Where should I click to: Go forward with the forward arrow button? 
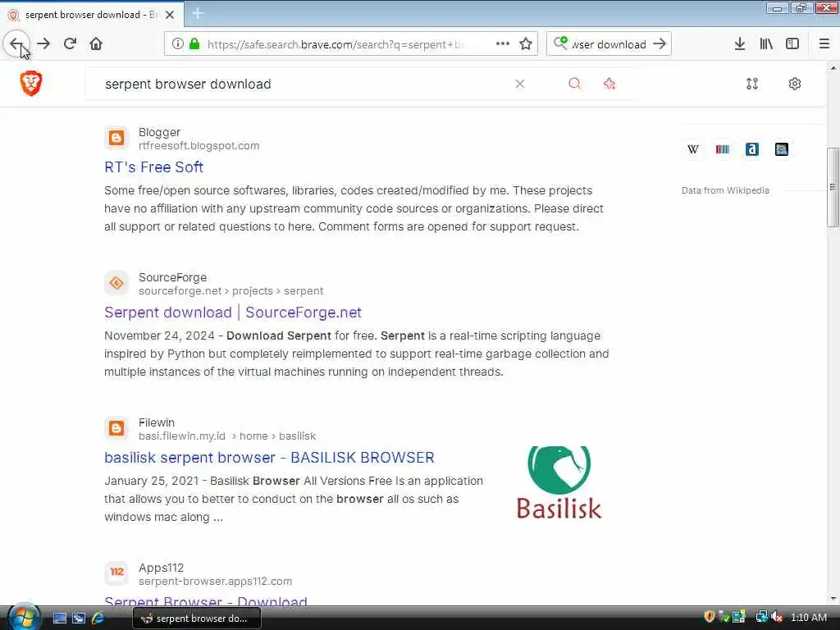pos(43,43)
